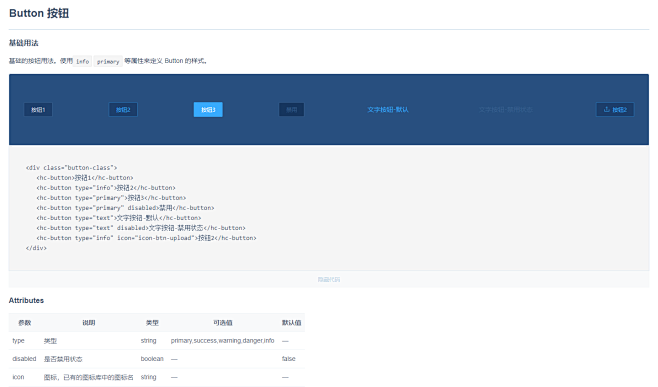Screen dimensions: 658x387
Task: Click the closing </div> code line
Action: pyautogui.click(x=36, y=248)
